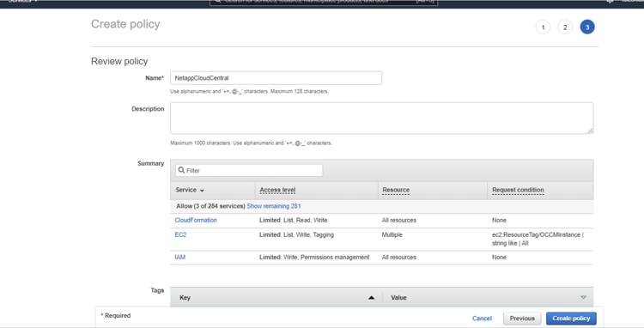Viewport: 644px width, 328px height.
Task: Select 'Limited: List, Read, Write' cell
Action: coord(294,220)
